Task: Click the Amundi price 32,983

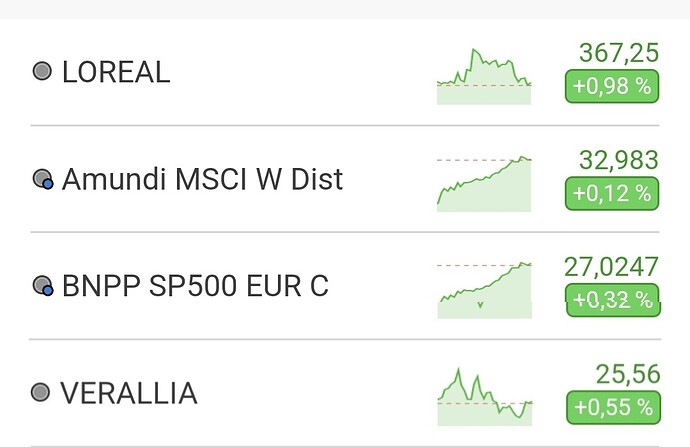Action: pyautogui.click(x=619, y=160)
